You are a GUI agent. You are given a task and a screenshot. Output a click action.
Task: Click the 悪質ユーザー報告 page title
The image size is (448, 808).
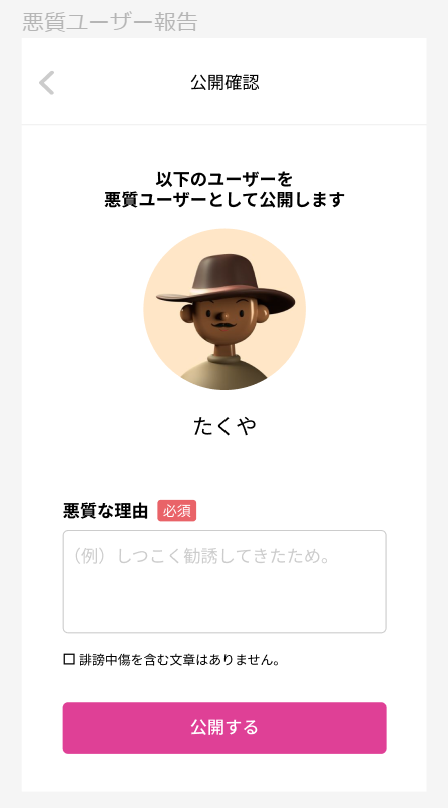pos(110,22)
